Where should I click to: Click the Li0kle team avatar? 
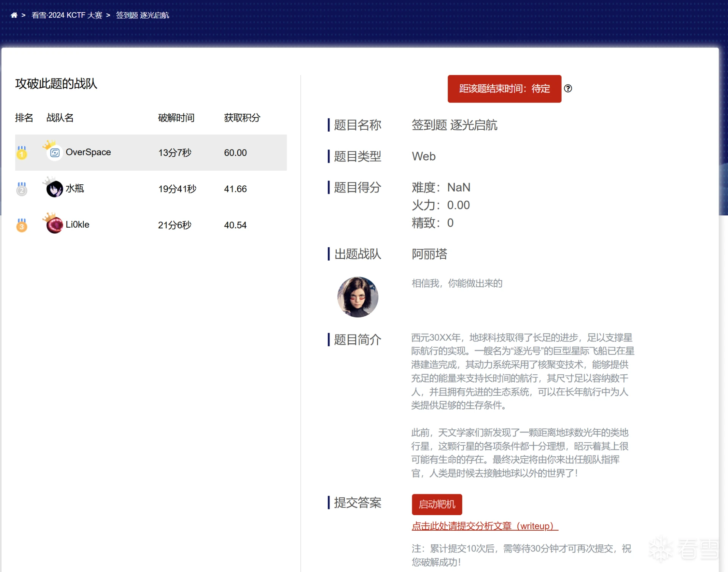point(55,225)
